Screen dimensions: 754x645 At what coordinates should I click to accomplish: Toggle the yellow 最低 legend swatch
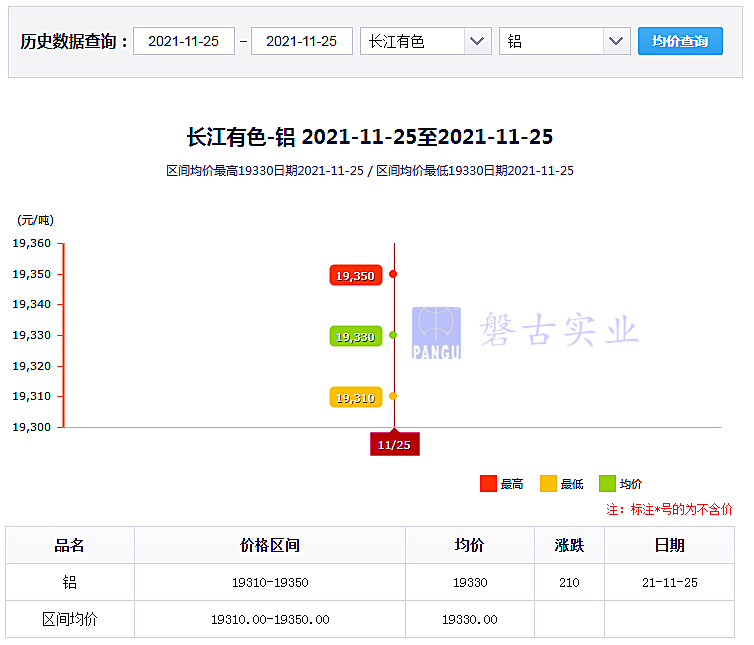[x=548, y=484]
